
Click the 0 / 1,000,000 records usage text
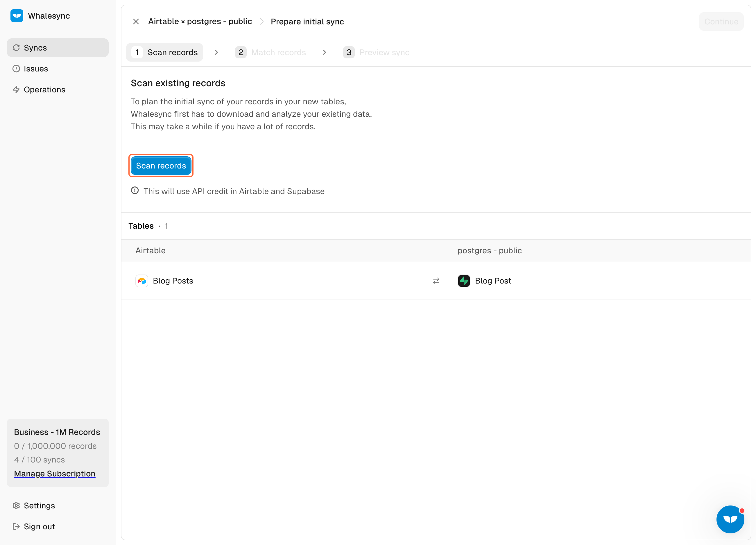pyautogui.click(x=55, y=446)
